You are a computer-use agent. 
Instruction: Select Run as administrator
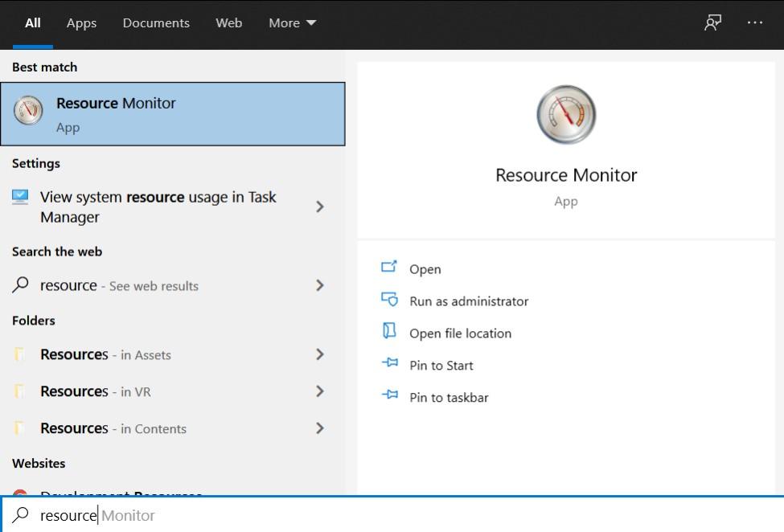point(469,301)
